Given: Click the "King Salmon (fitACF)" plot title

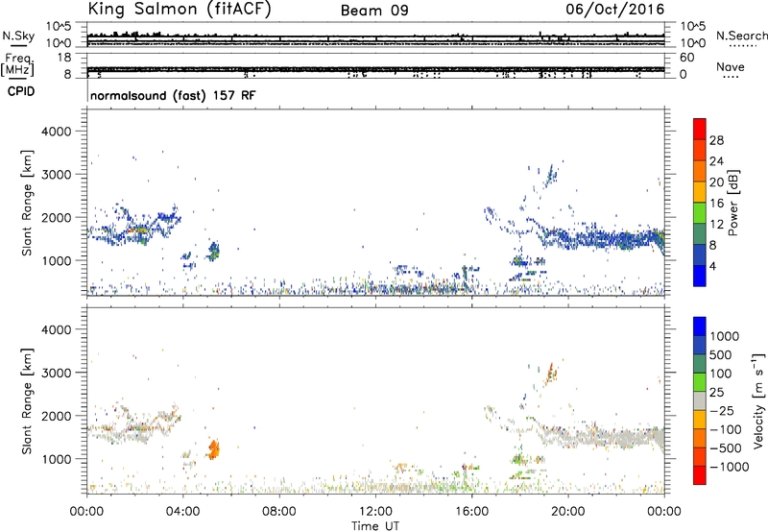Looking at the screenshot, I should (x=179, y=9).
